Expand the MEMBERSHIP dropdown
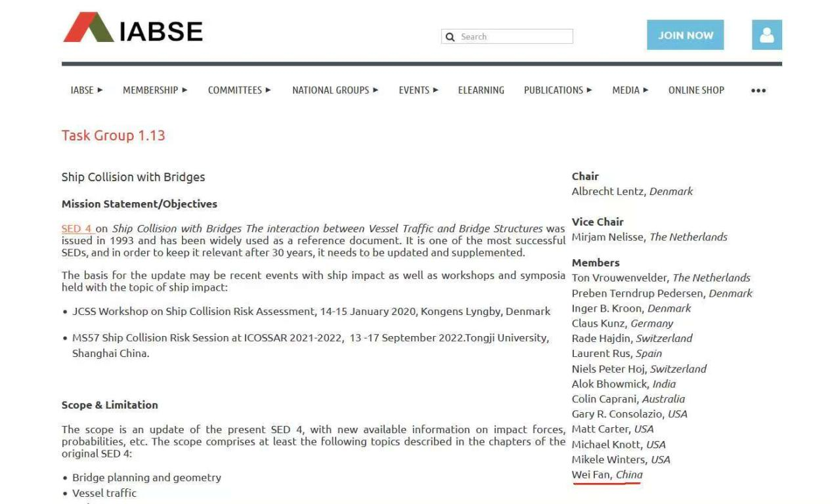This screenshot has height=504, width=832. (155, 91)
